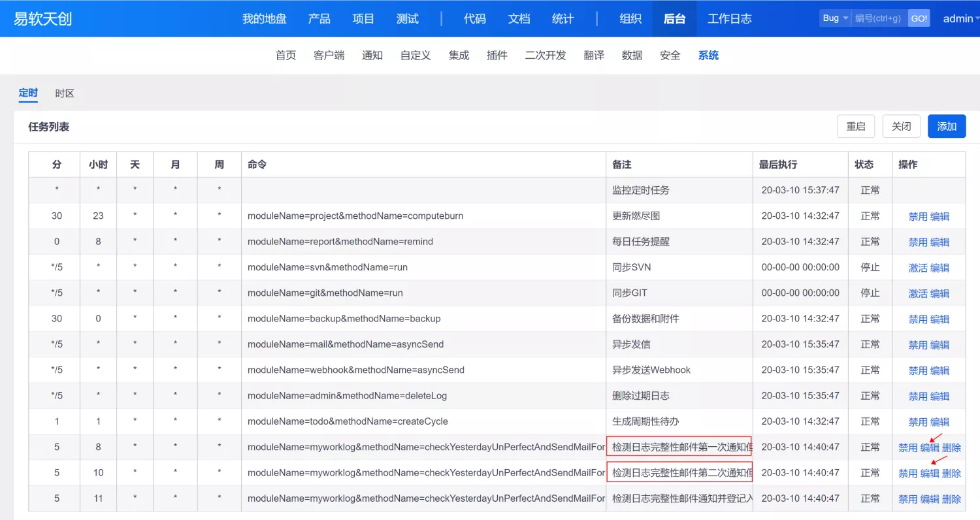The height and width of the screenshot is (520, 980).
Task: Go to the 安全 submenu
Action: tap(670, 56)
